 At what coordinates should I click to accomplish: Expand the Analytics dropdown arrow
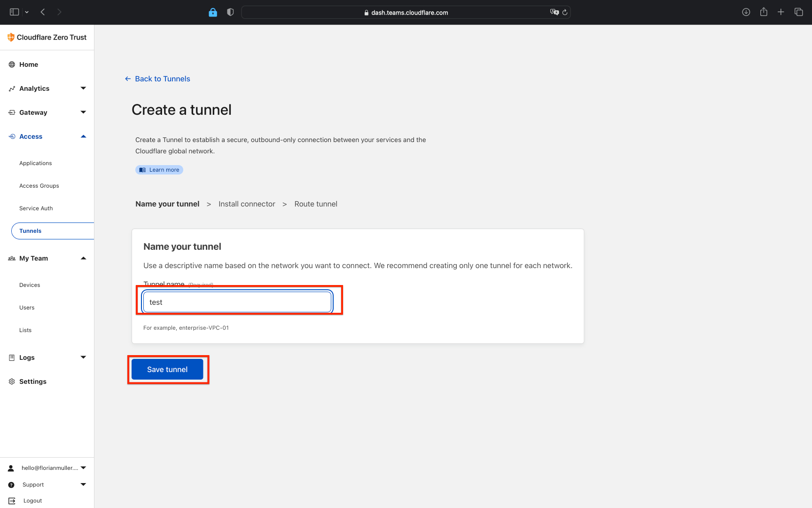(83, 88)
